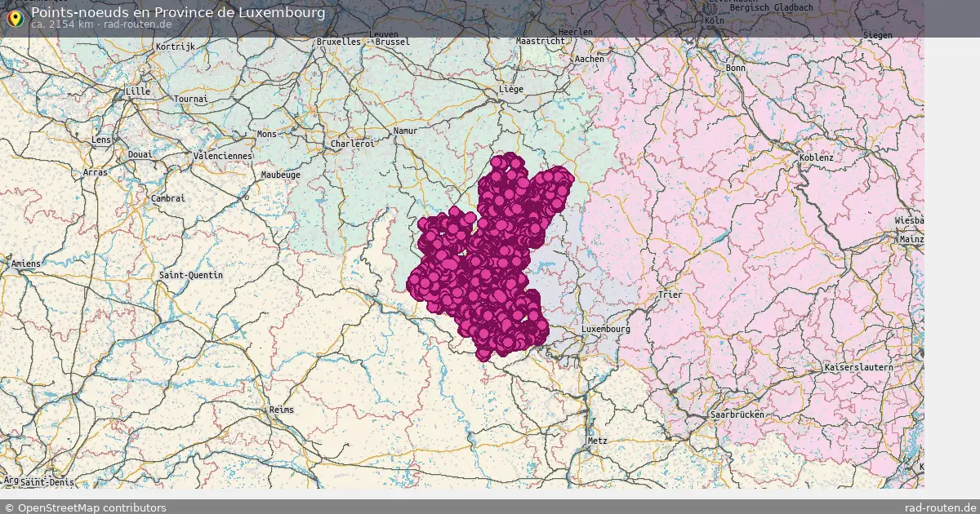
Task: Click the Heerlen city label
Action: [x=575, y=32]
